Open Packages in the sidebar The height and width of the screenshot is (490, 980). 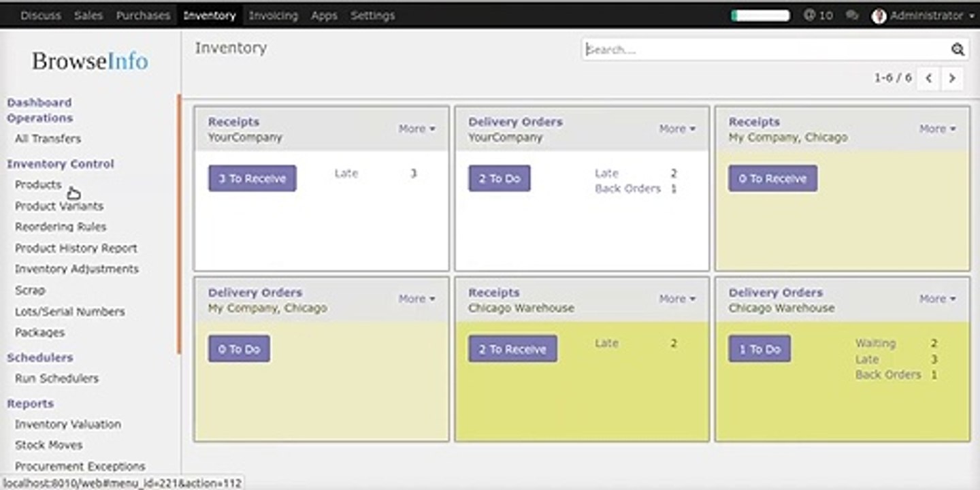click(40, 332)
